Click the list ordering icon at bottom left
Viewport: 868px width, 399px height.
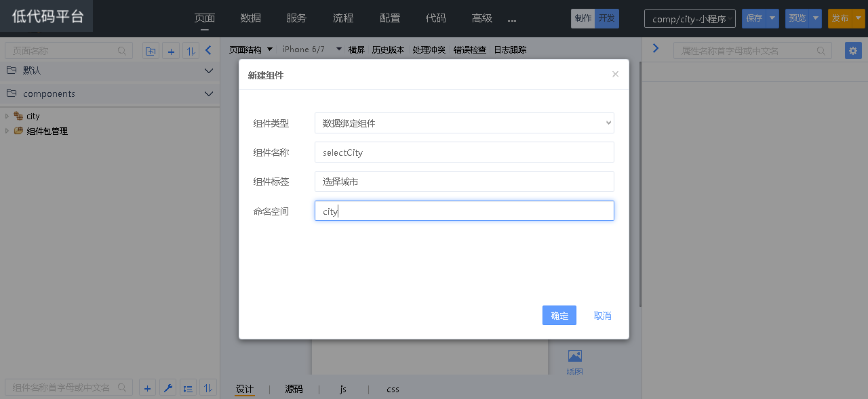click(189, 387)
